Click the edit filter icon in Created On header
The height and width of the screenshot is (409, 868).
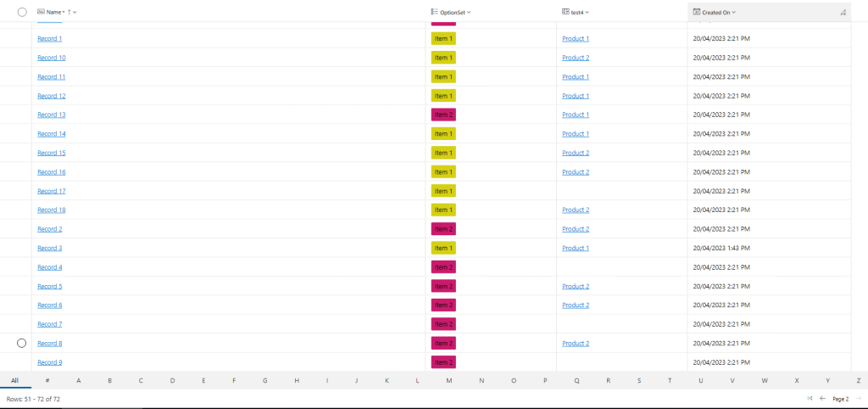(842, 12)
